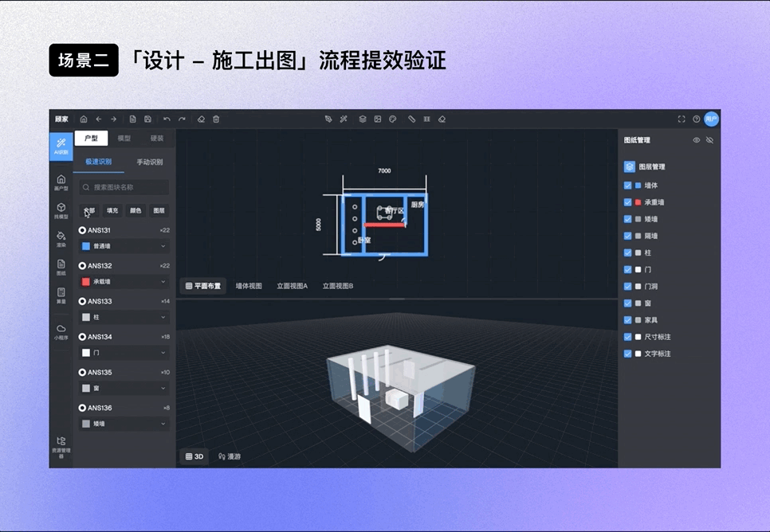The width and height of the screenshot is (770, 532).
Task: Switch to the 户型 tab
Action: coord(92,139)
